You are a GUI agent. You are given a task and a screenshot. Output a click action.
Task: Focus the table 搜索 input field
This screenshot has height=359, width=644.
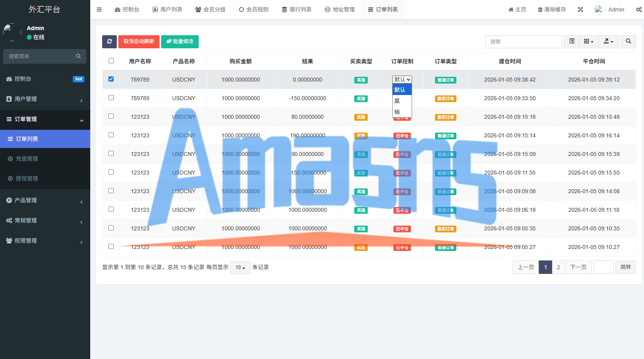point(523,42)
